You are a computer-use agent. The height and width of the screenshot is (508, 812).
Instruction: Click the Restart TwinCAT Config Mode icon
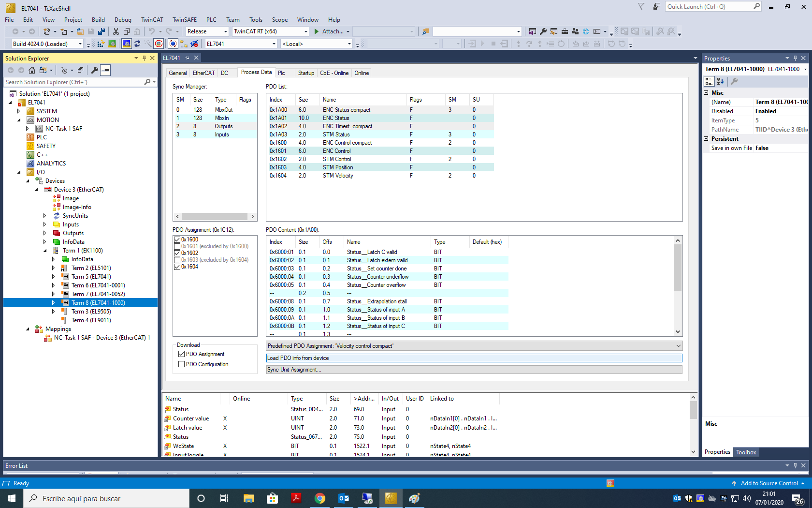(x=127, y=44)
